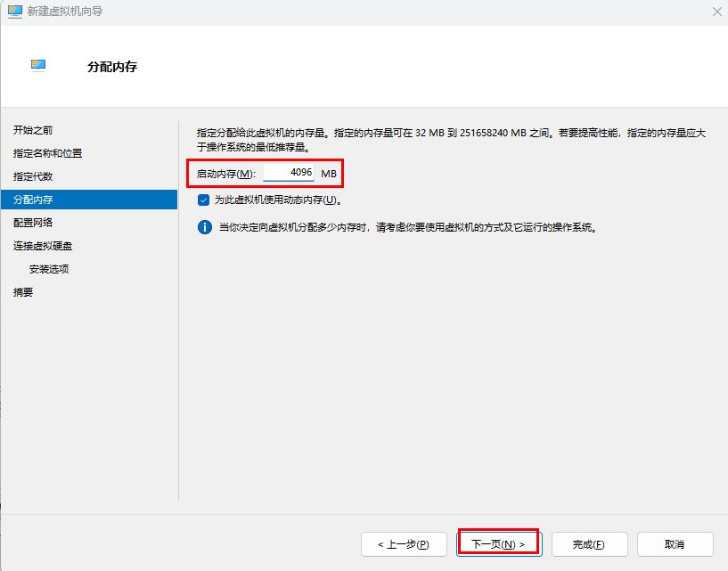Toggle 为此虚拟机使用动态内存 checkbox
This screenshot has width=728, height=571.
pos(203,200)
